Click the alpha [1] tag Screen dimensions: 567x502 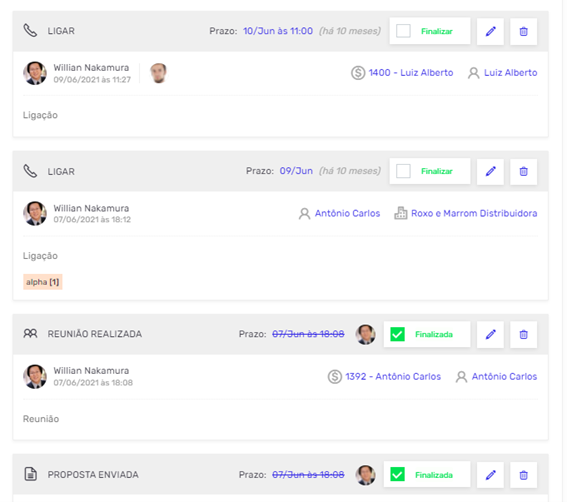[43, 282]
